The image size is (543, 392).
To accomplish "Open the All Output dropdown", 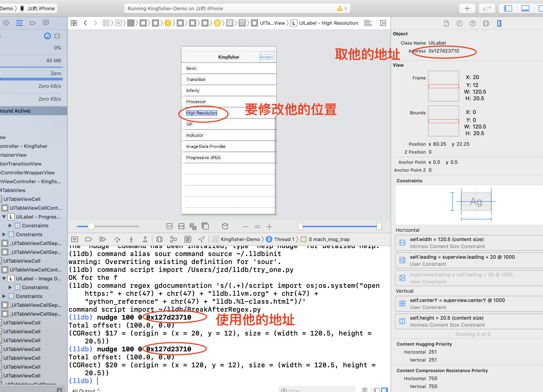I will [86, 390].
